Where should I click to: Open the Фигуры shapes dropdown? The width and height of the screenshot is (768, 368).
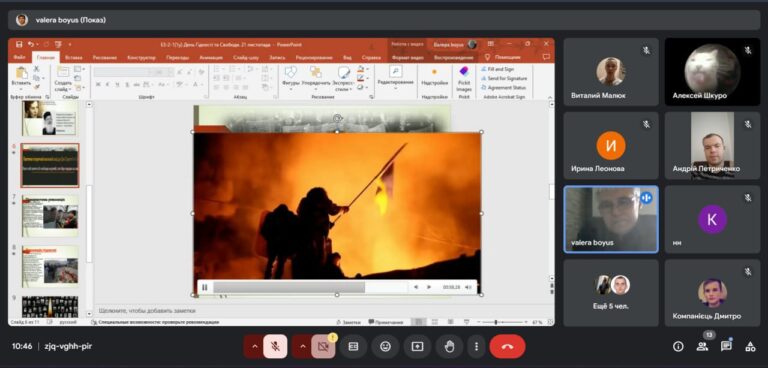pyautogui.click(x=290, y=78)
